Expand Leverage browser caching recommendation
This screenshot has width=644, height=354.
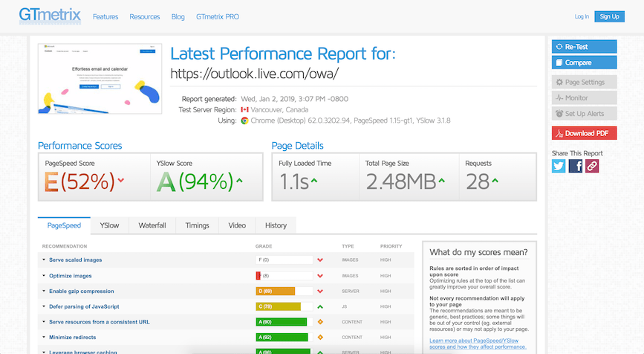pos(82,352)
